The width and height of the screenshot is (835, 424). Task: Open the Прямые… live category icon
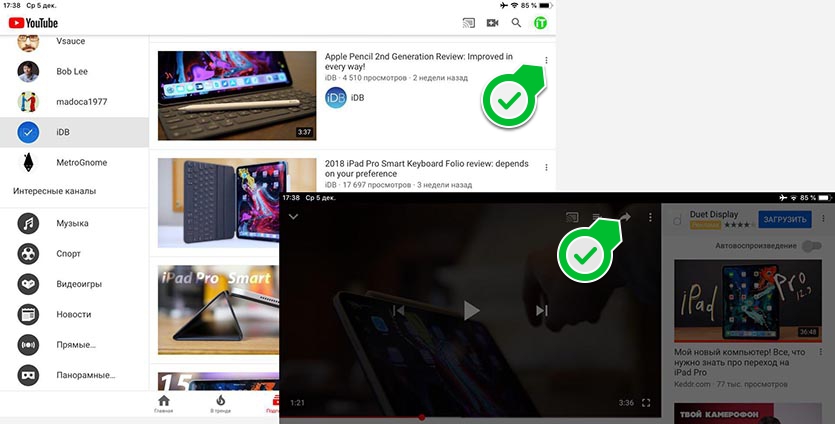28,345
